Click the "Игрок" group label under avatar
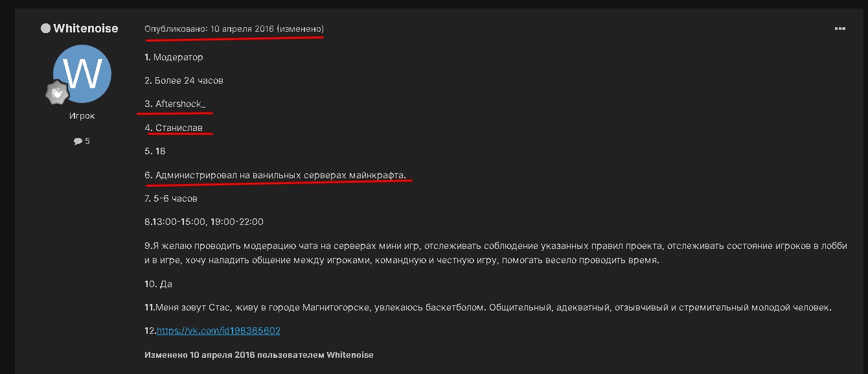868x374 pixels. click(x=82, y=116)
